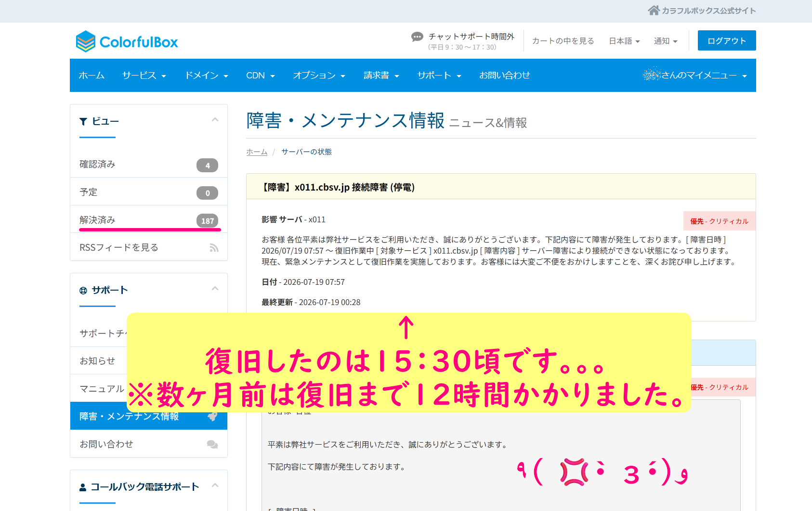Select 障害・メンテナンス情報 sidebar item
Image resolution: width=812 pixels, height=511 pixels.
click(149, 416)
